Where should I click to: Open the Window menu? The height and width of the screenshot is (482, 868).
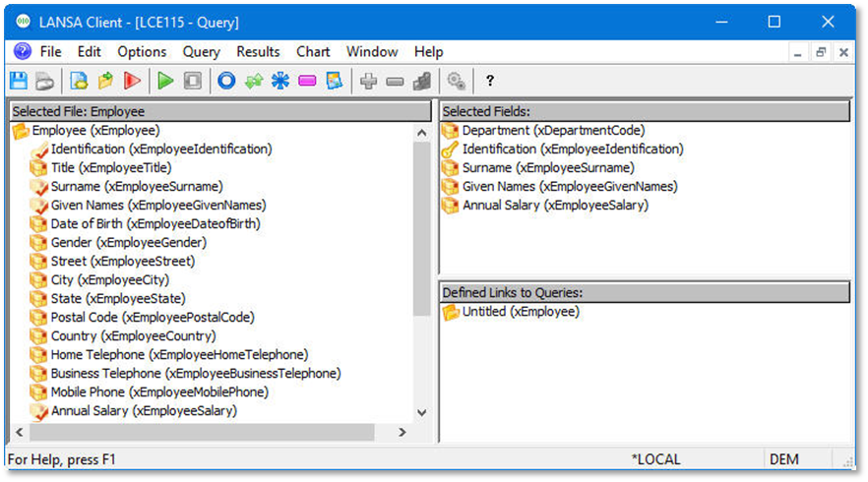[372, 51]
